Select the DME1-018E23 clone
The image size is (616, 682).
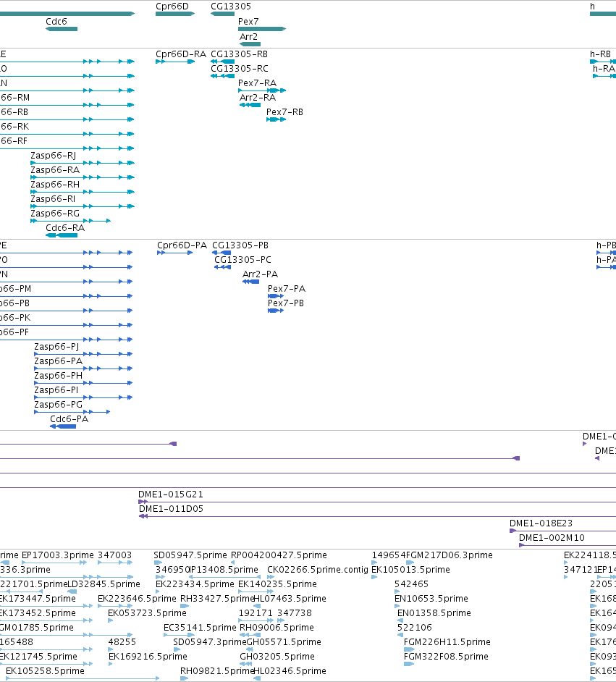pos(562,531)
